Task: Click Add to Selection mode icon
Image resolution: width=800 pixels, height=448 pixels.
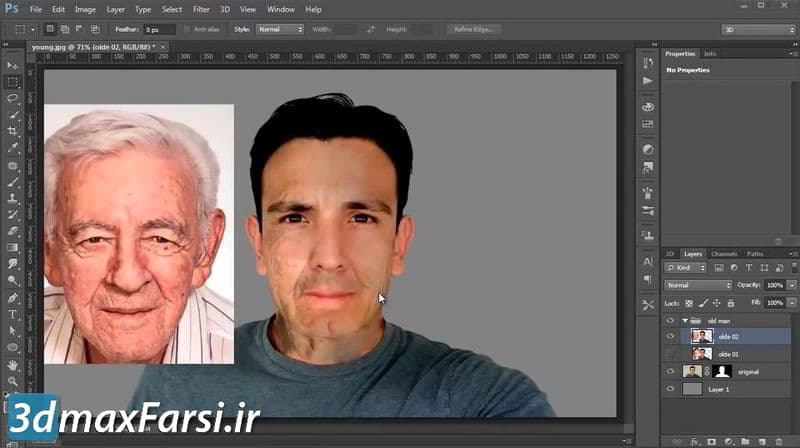Action: pos(65,29)
